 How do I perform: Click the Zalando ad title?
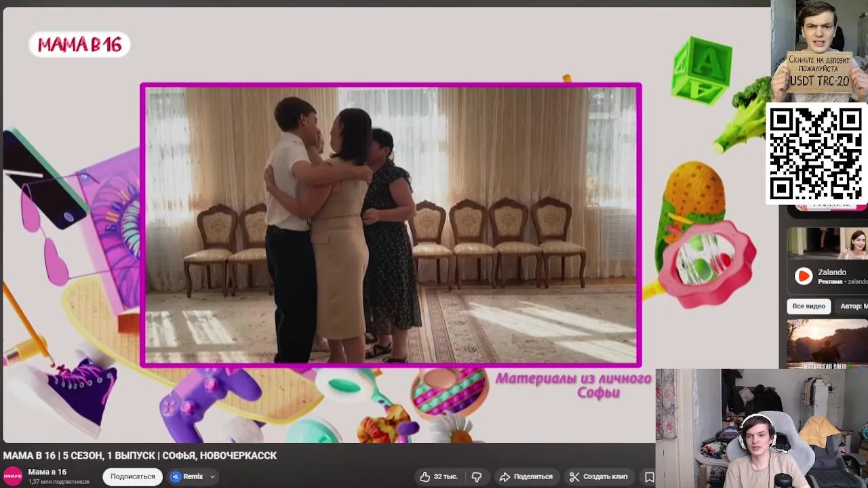832,272
